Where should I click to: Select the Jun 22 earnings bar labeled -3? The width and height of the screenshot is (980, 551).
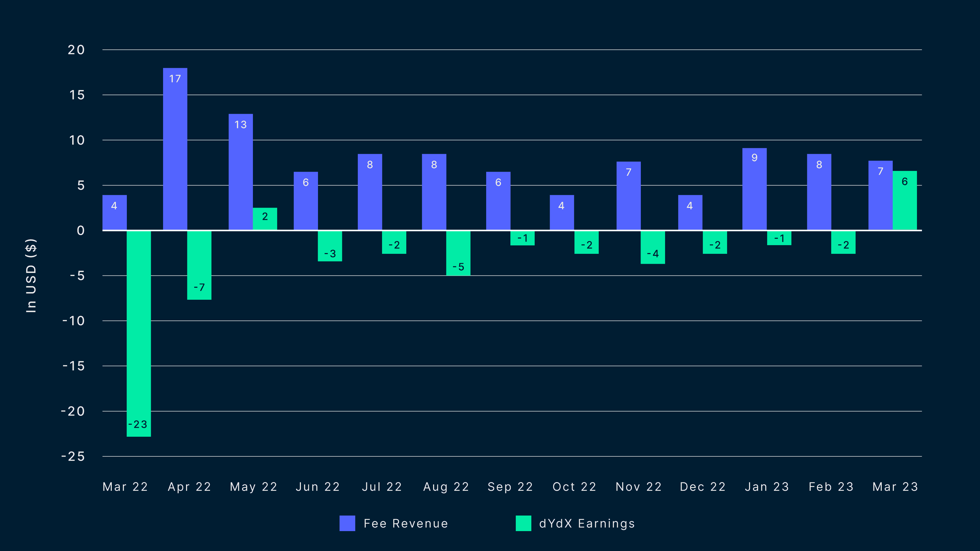[x=330, y=246]
